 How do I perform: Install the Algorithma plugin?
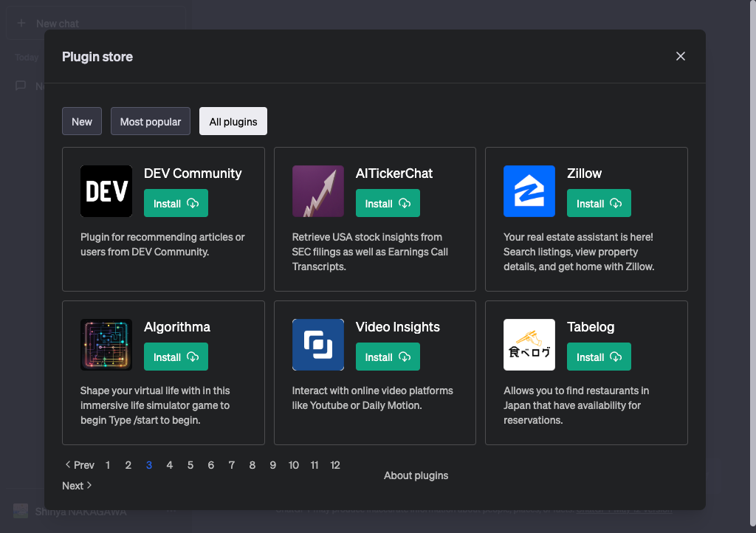(x=176, y=357)
